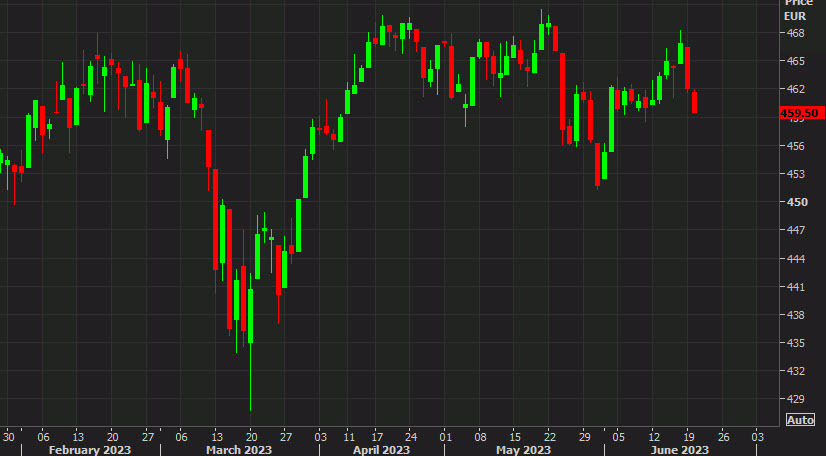Click the bold 450 price axis label
826x456 pixels.
point(796,202)
